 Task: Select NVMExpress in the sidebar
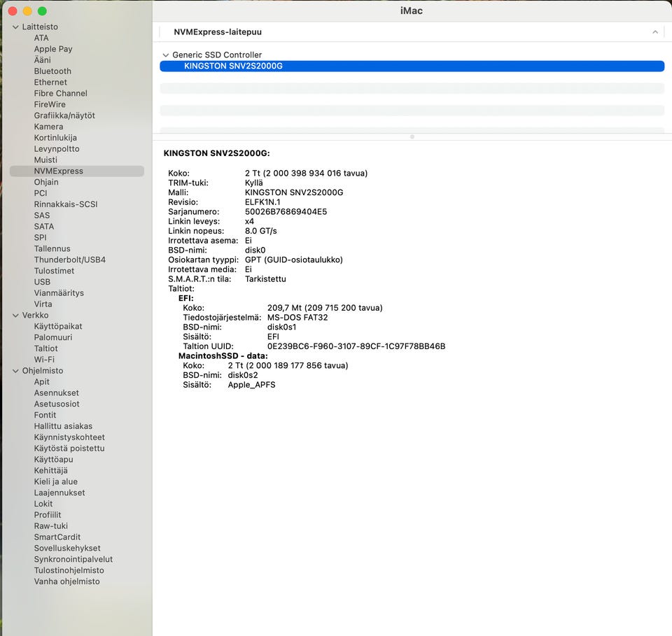[x=77, y=171]
